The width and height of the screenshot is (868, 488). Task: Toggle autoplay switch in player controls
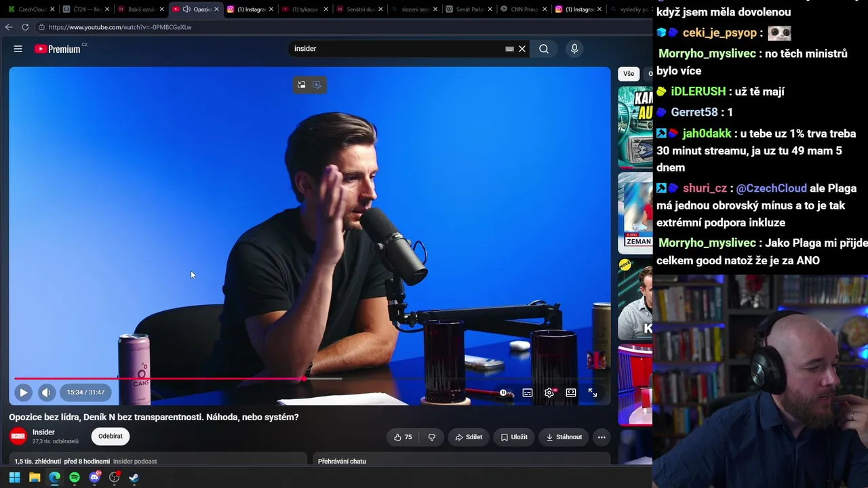click(503, 392)
